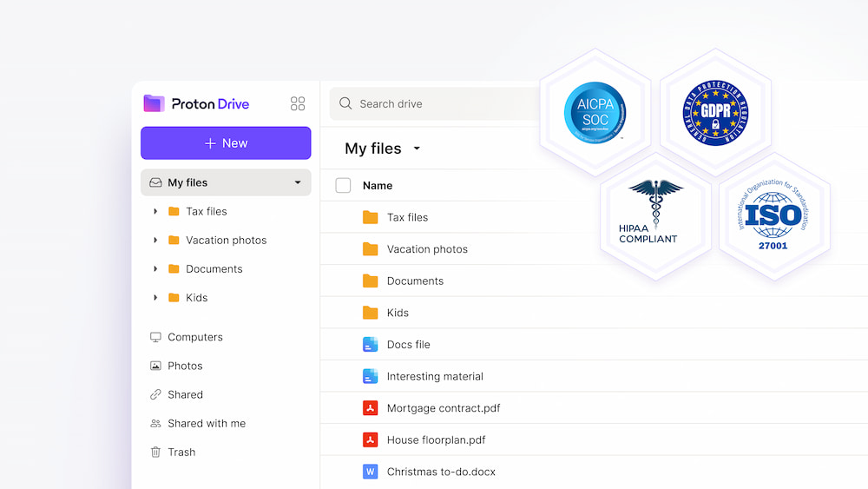The width and height of the screenshot is (868, 489).
Task: Click Tax files sidebar folder icon
Action: [174, 211]
